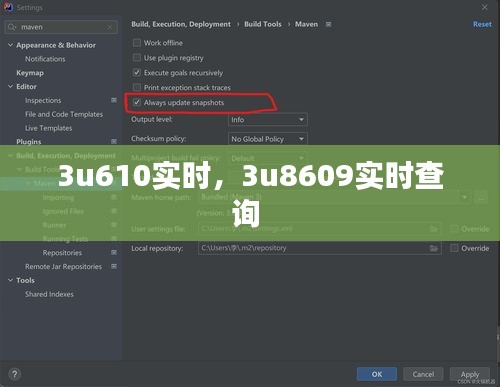Viewport: 500px width, 387px height.
Task: Select Notifications in the settings tree
Action: [45, 59]
